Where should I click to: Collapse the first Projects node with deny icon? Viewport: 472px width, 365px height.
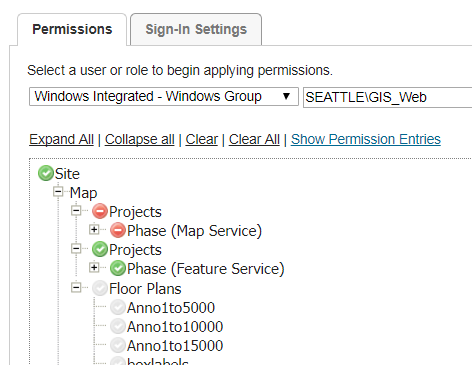click(76, 211)
